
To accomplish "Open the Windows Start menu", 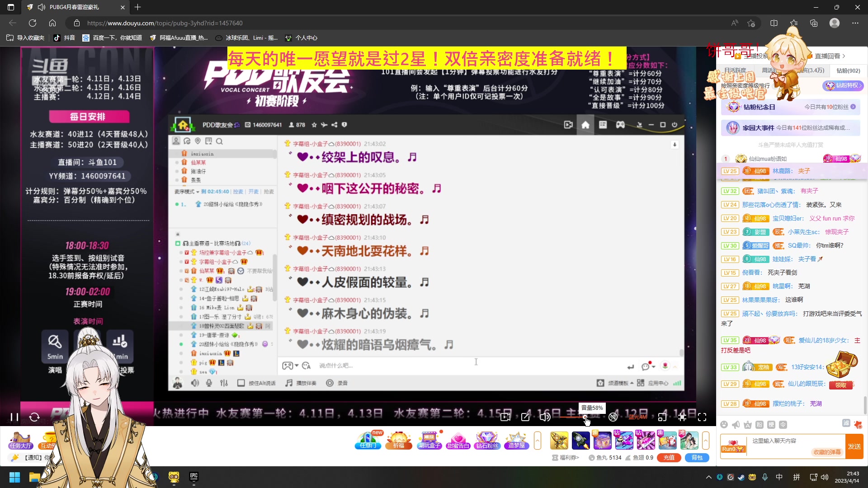I will coord(14,477).
